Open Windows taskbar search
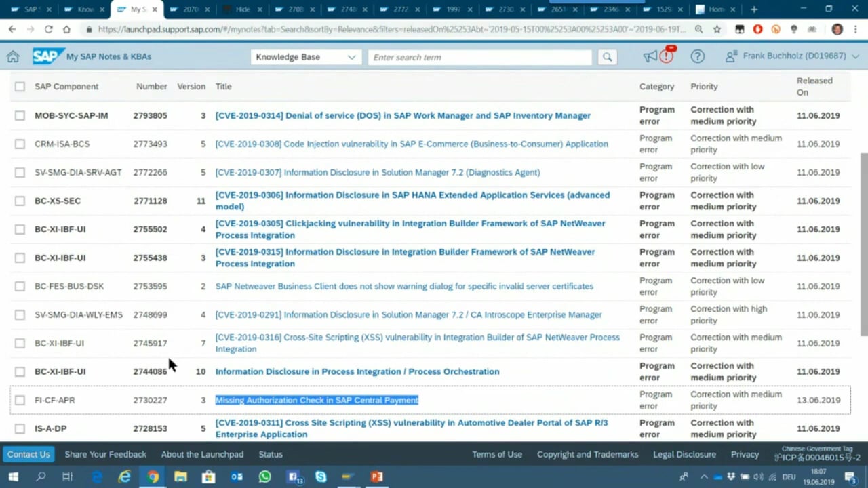This screenshot has width=868, height=488. [x=41, y=477]
